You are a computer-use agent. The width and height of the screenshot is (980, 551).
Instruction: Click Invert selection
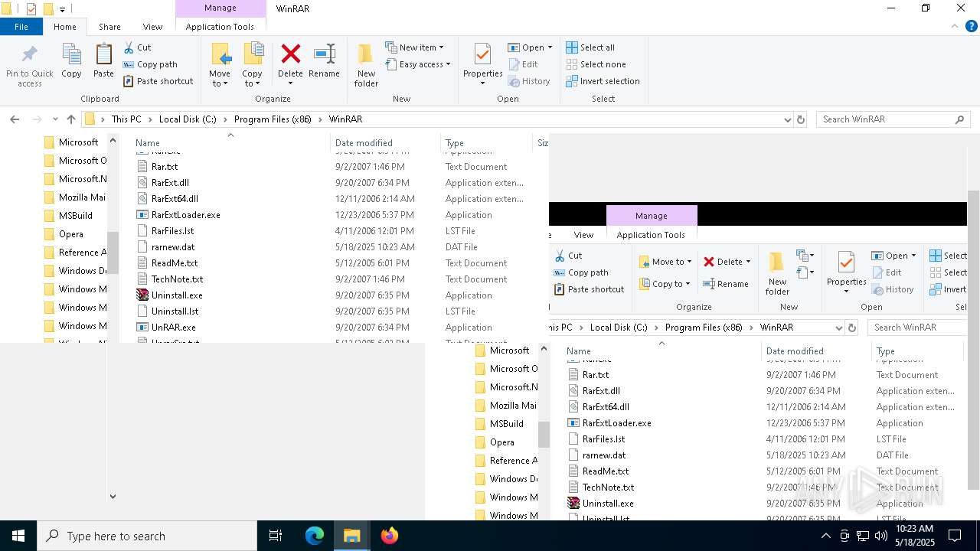(603, 81)
